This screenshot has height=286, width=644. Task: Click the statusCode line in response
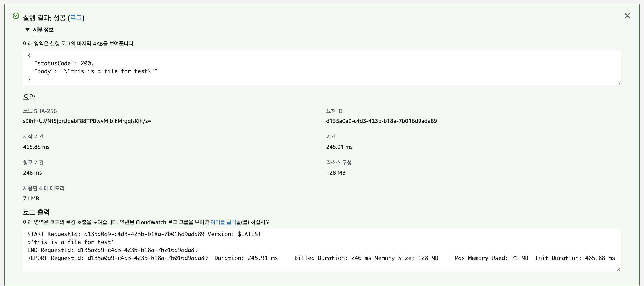pos(64,63)
